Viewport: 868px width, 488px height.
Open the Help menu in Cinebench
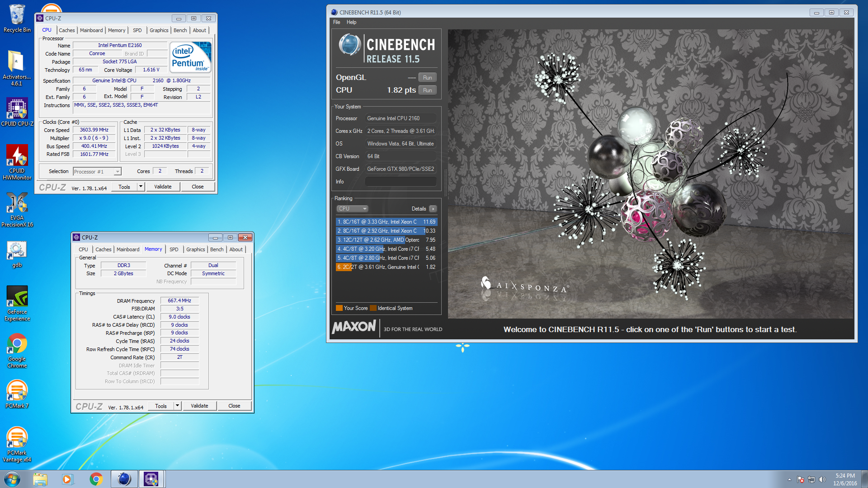coord(351,22)
